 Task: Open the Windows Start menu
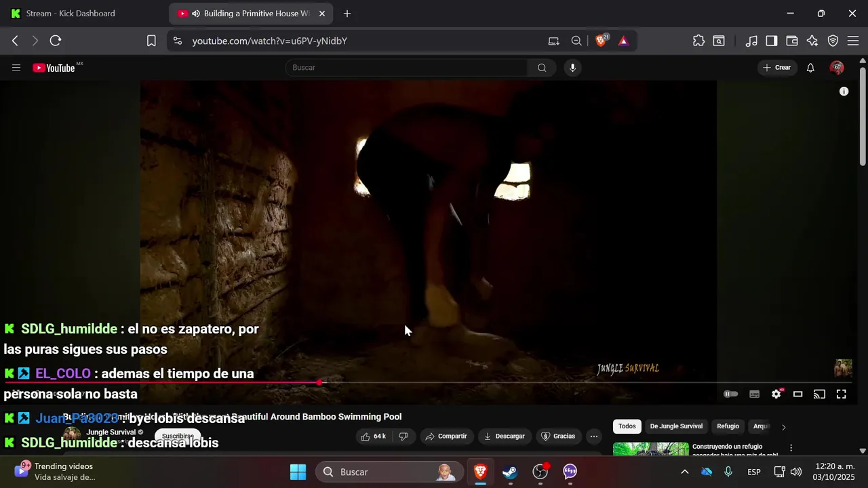(x=298, y=472)
